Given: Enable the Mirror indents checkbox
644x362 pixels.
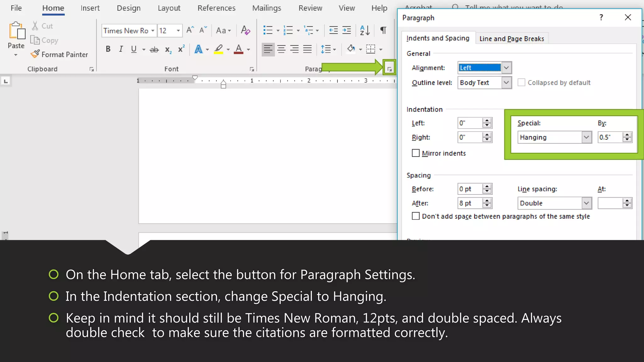Looking at the screenshot, I should click(x=416, y=153).
